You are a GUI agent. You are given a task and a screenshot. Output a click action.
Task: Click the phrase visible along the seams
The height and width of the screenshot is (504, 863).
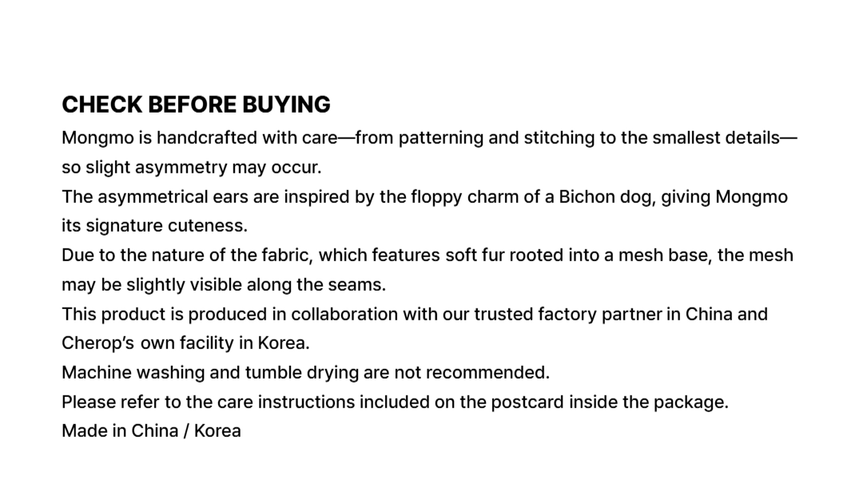[x=299, y=284]
